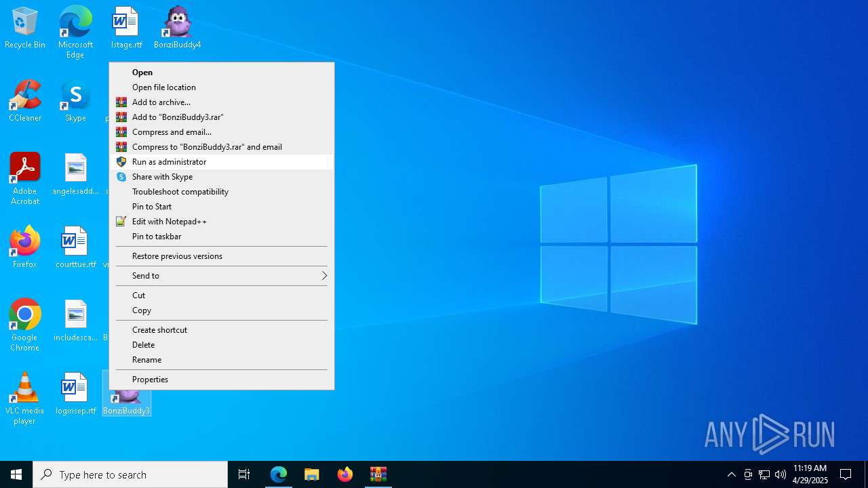The width and height of the screenshot is (868, 488).
Task: Select Create shortcut
Action: (222, 330)
